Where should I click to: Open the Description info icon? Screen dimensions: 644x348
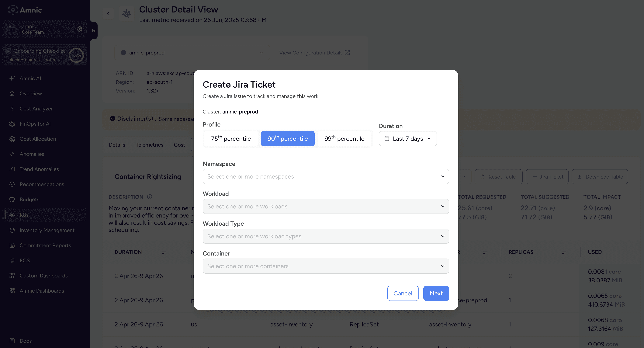point(150,197)
